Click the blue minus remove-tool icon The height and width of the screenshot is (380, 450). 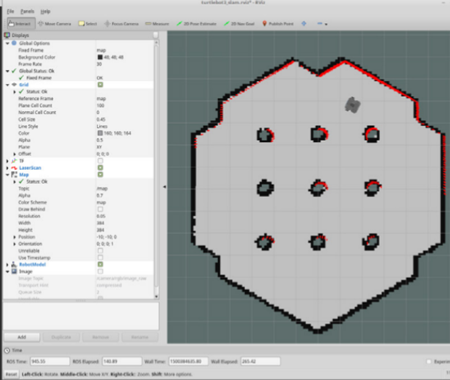click(x=320, y=24)
